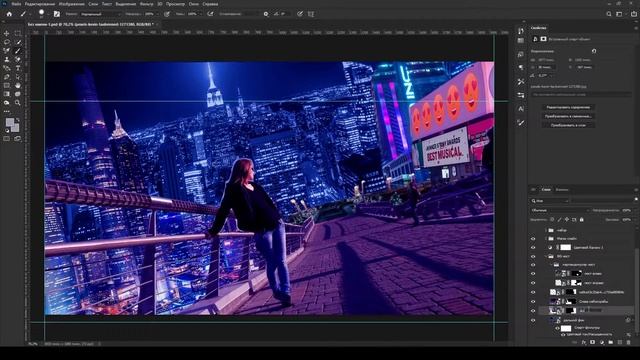640x360 pixels.
Task: Toggle the brush settings panel icon in the options bar
Action: [x=57, y=14]
